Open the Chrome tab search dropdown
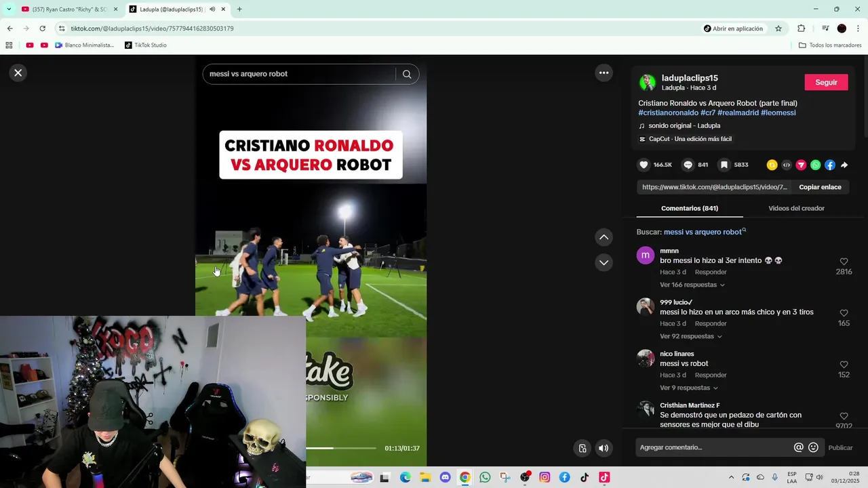The width and height of the screenshot is (868, 488). (9, 9)
